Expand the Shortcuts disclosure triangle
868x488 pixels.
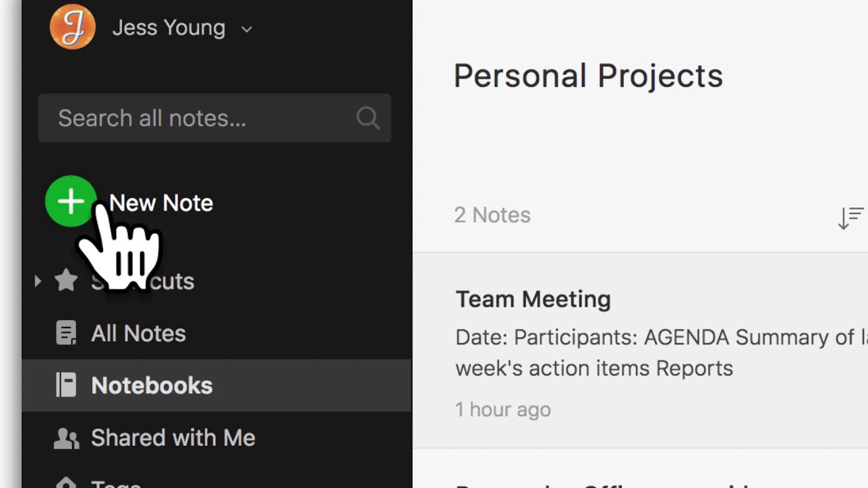pos(38,280)
